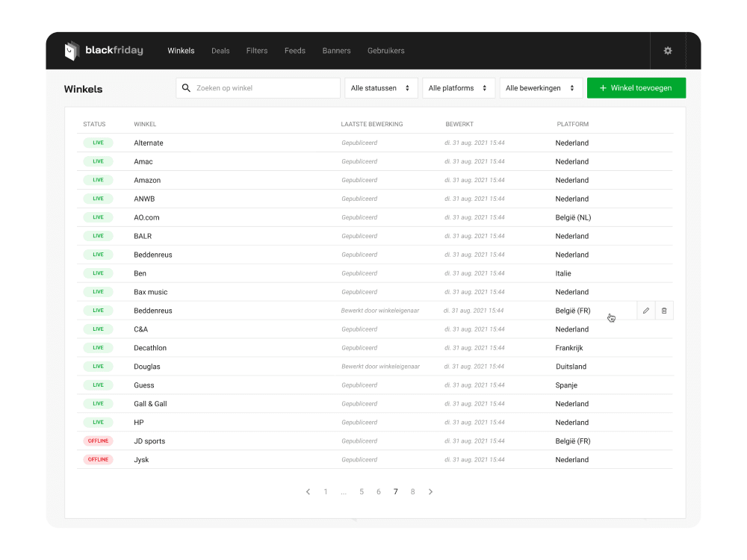The width and height of the screenshot is (747, 560).
Task: Click the blackfriday logo
Action: [104, 51]
